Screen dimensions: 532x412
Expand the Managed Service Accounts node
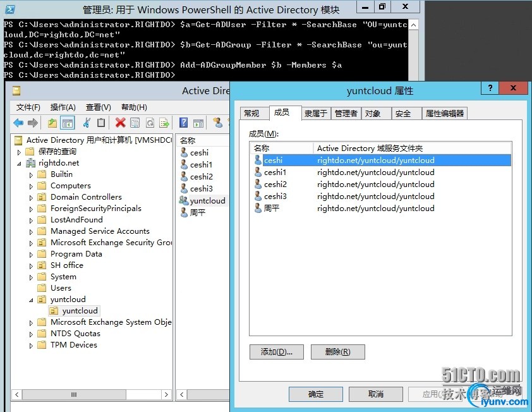[31, 232]
